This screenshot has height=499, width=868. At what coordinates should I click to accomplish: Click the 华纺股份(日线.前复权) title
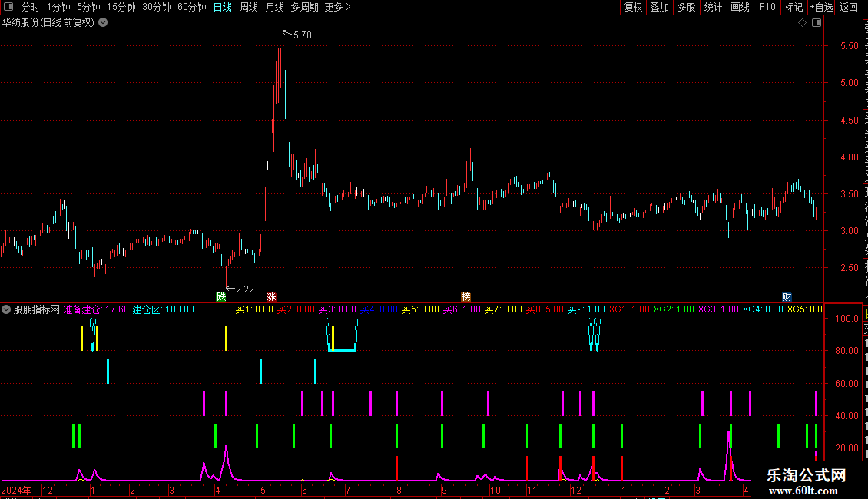click(48, 23)
